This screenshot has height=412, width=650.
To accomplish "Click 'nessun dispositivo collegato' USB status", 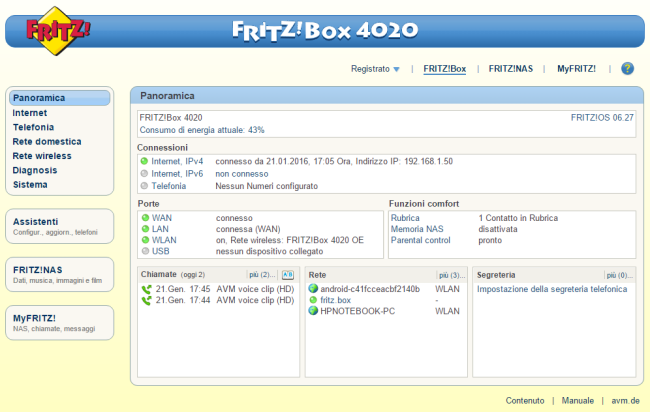I will [x=269, y=251].
